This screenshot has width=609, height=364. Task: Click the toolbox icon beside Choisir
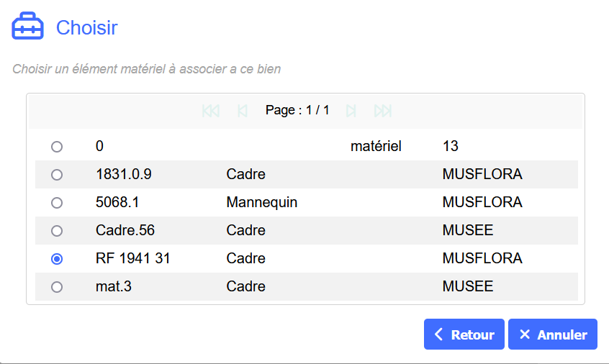[x=28, y=28]
